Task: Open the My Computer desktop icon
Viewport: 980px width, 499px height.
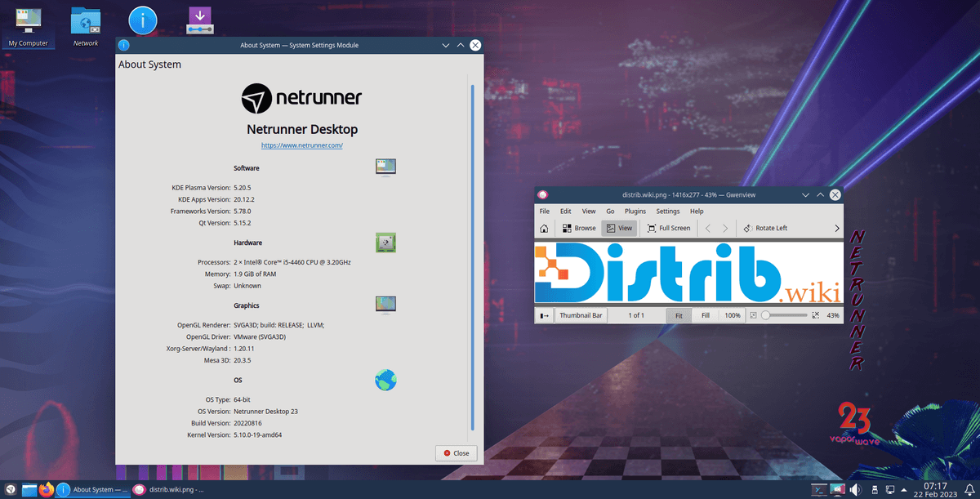Action: click(x=29, y=26)
